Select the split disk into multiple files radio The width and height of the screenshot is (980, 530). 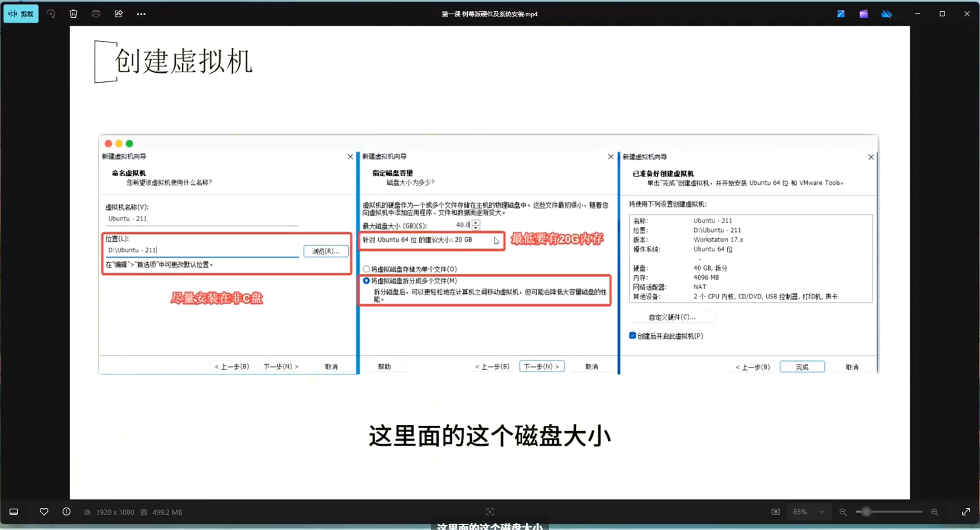(366, 281)
